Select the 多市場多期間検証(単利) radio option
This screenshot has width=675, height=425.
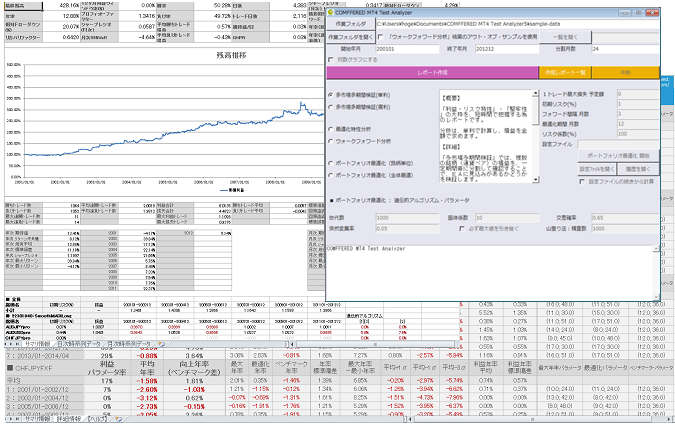pyautogui.click(x=331, y=95)
